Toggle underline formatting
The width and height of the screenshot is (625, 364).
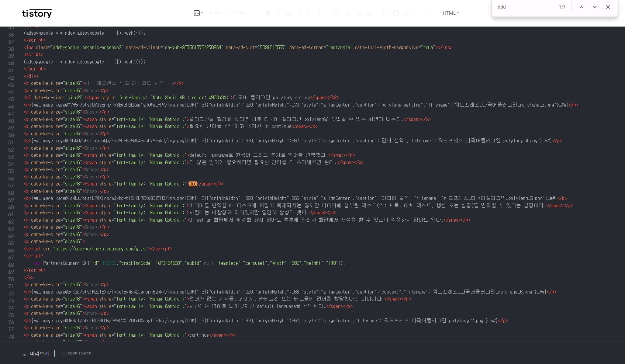(288, 13)
